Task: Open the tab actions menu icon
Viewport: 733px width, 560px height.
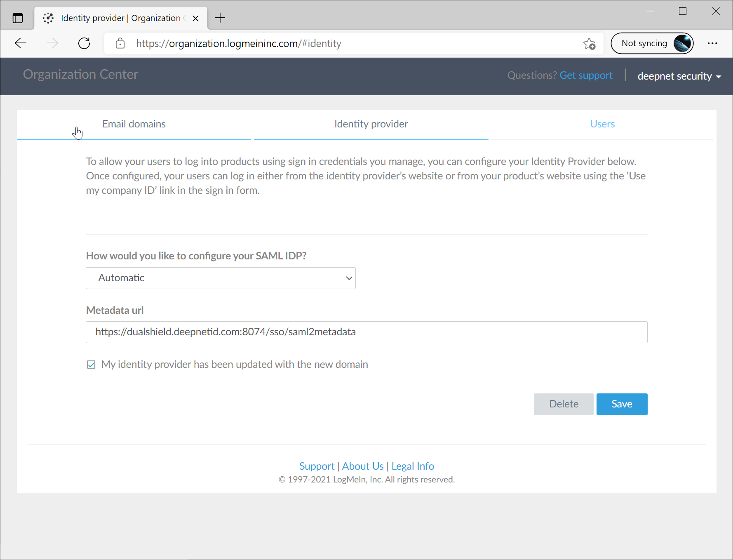Action: pos(18,18)
